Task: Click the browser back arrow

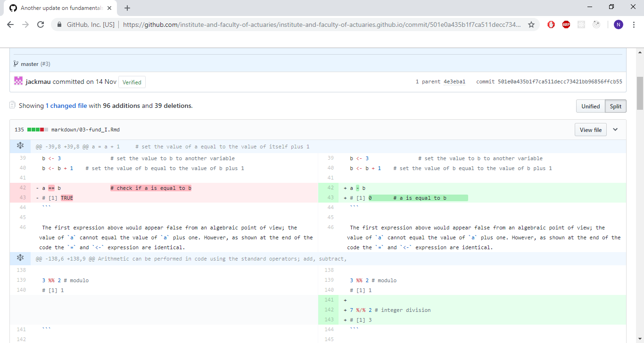Action: click(10, 24)
